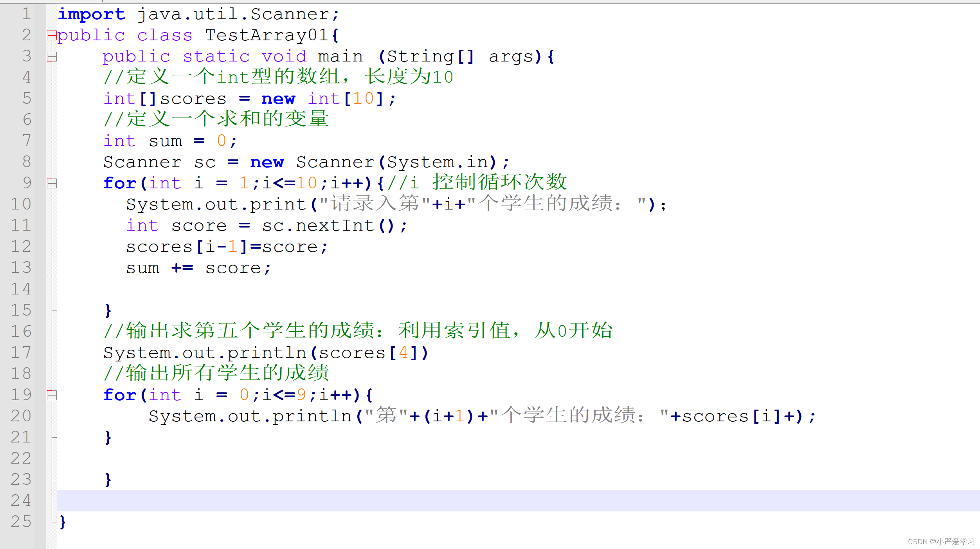Collapse the main method fold marker
The height and width of the screenshot is (549, 980).
[x=52, y=57]
